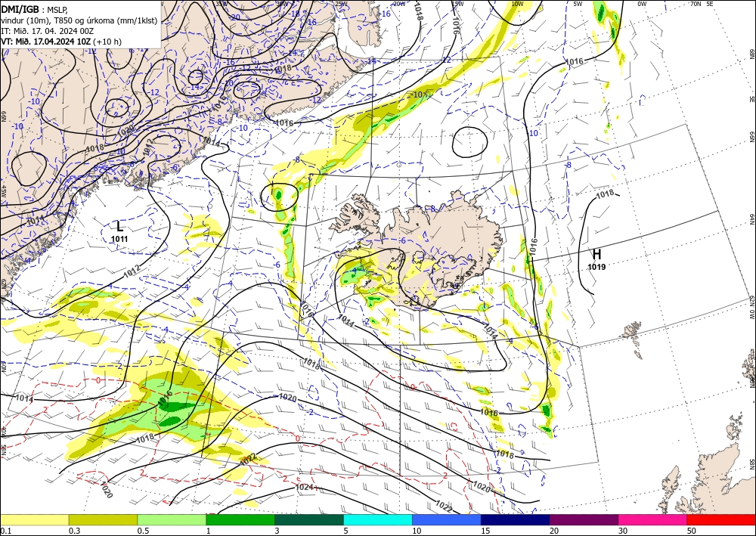Click the 'H' high pressure marker
756x536 pixels.
pos(597,254)
